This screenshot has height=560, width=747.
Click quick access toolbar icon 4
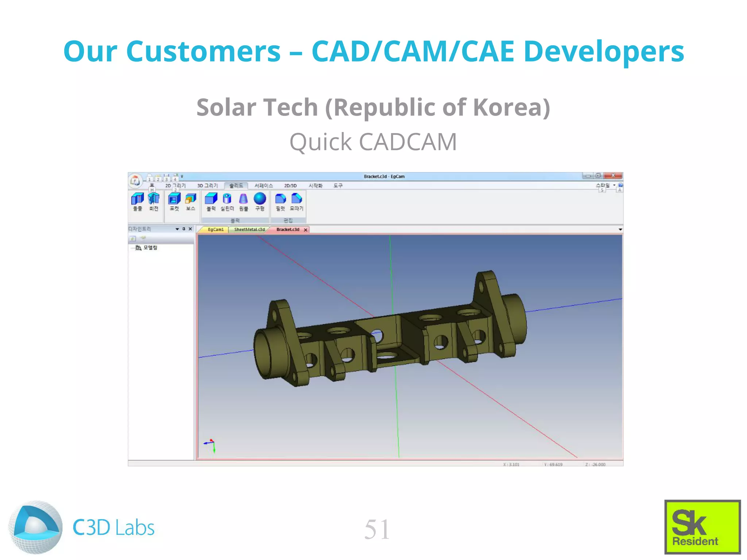tap(175, 178)
